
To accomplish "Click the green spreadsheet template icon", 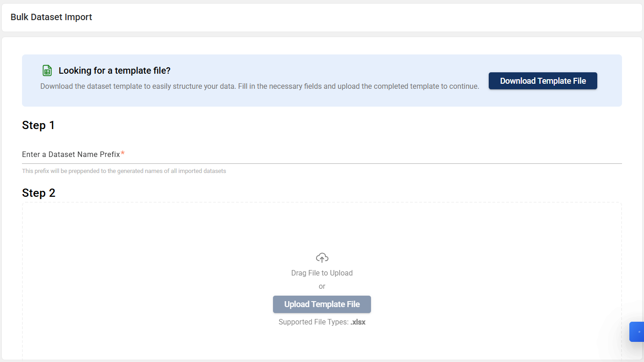I will coord(47,70).
